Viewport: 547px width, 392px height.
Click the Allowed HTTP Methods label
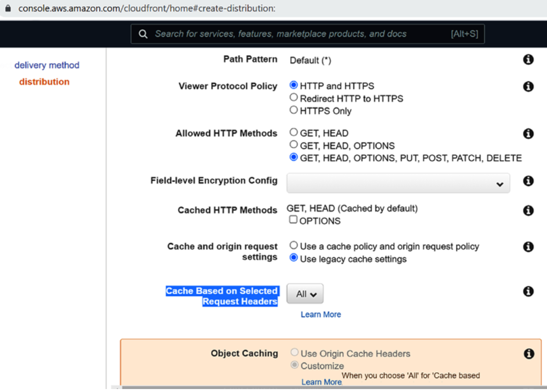[x=226, y=133]
